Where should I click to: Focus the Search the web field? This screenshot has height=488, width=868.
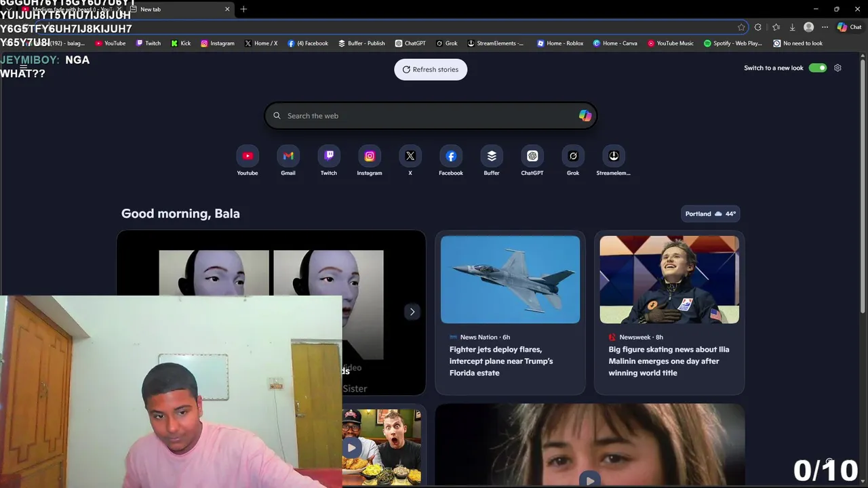pos(431,116)
